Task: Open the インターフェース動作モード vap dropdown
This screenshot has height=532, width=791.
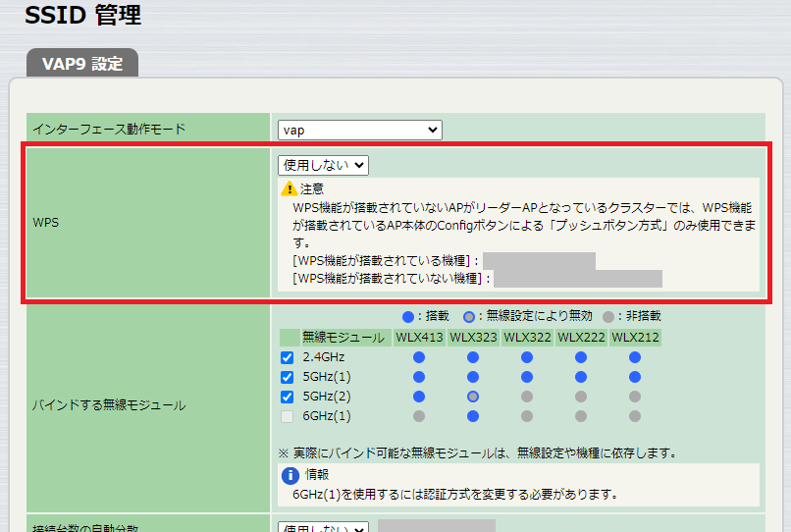Action: pyautogui.click(x=360, y=130)
